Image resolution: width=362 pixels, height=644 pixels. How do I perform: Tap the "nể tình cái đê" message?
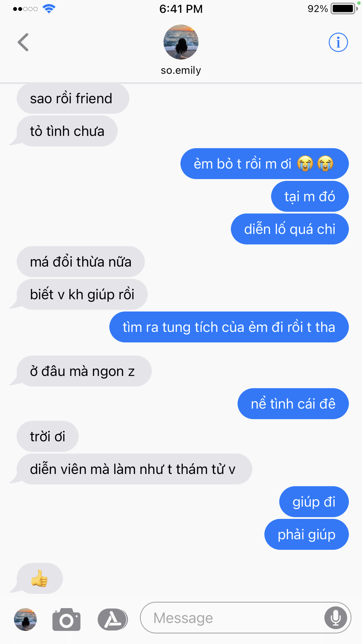293,404
